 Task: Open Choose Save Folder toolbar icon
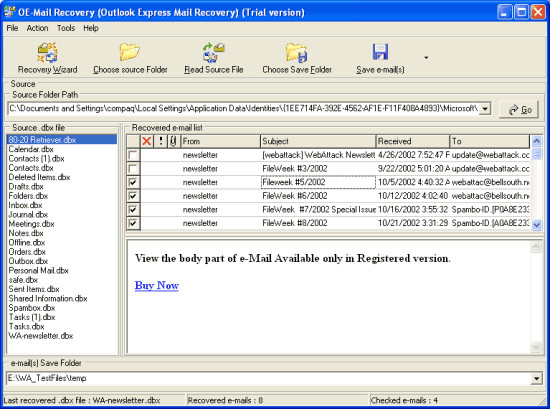click(297, 53)
